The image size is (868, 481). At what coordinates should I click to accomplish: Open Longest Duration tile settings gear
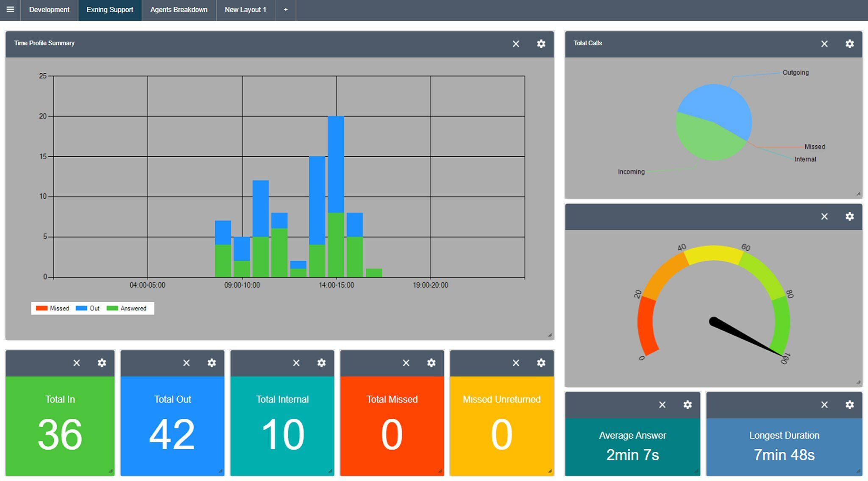pyautogui.click(x=850, y=405)
